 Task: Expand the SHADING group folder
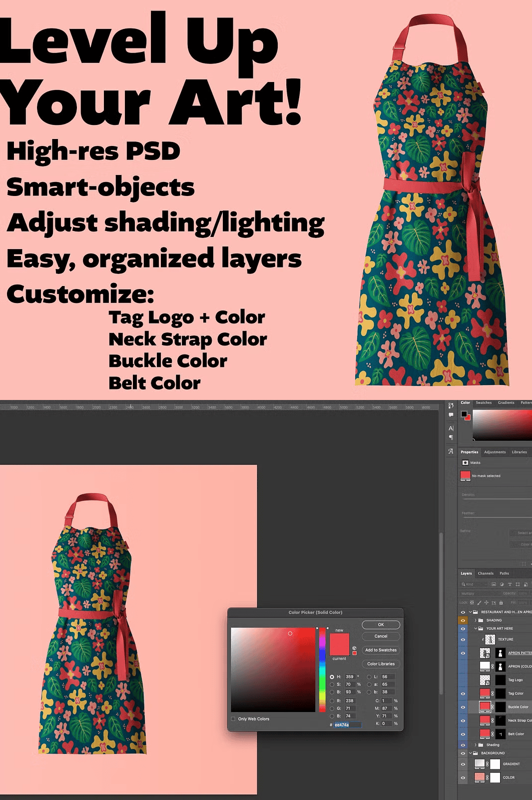(475, 620)
